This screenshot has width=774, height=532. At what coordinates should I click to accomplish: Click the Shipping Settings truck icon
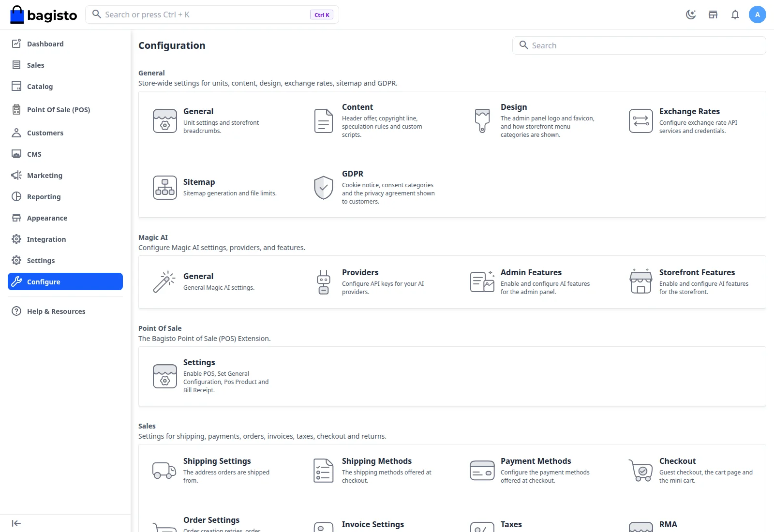165,471
